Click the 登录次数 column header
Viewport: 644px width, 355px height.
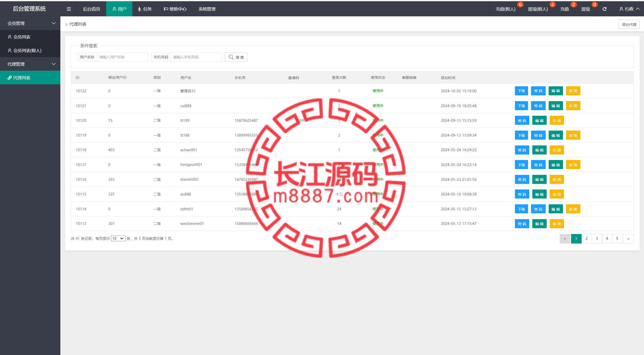tap(339, 77)
